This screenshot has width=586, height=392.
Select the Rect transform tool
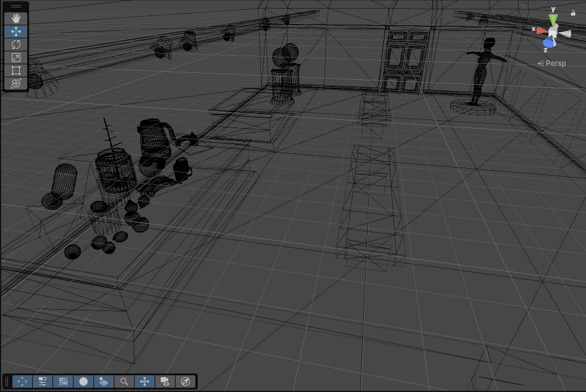click(x=16, y=70)
